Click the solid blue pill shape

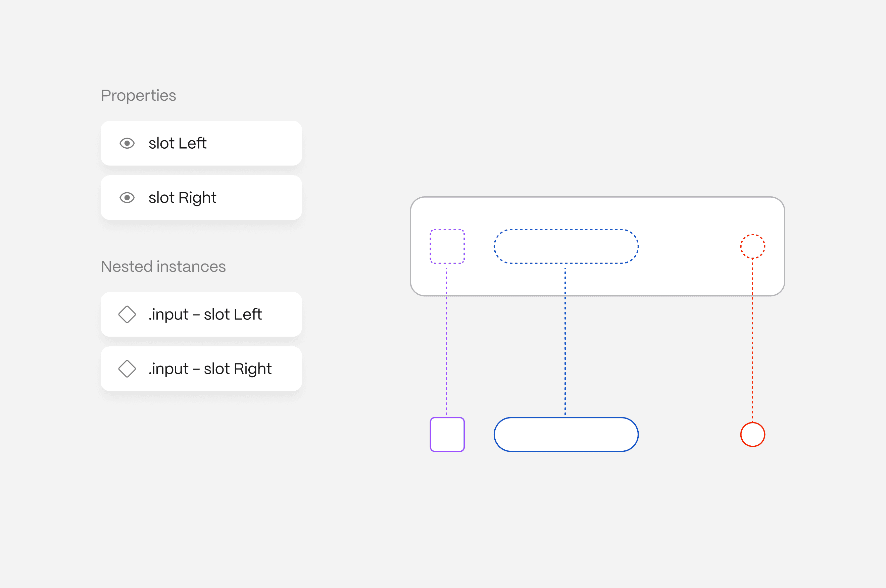pyautogui.click(x=566, y=434)
